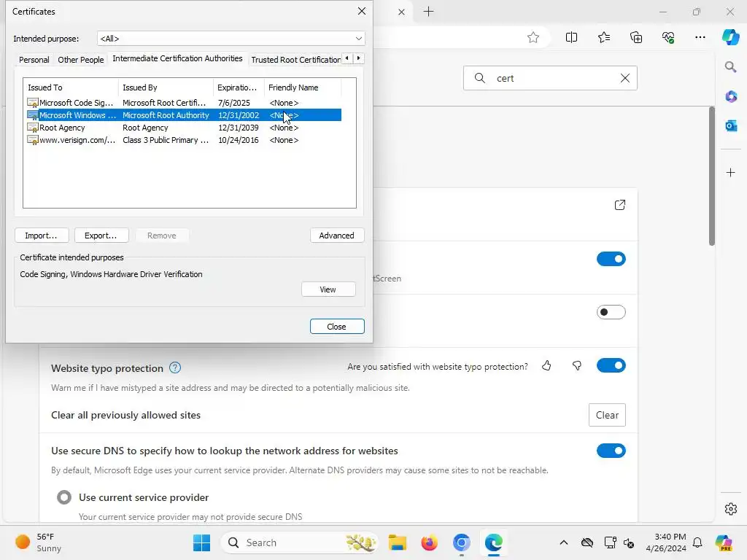747x560 pixels.
Task: Show hidden system tray icons chevron
Action: [564, 542]
